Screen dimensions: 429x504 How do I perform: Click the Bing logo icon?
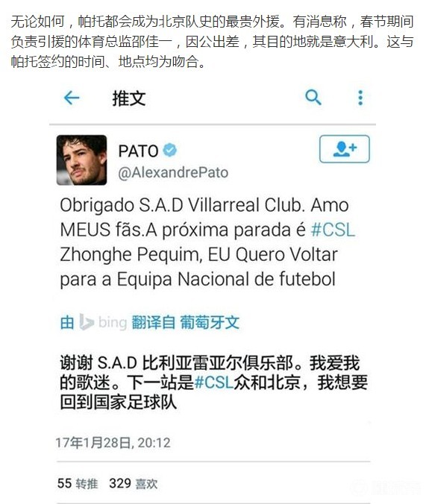click(87, 322)
